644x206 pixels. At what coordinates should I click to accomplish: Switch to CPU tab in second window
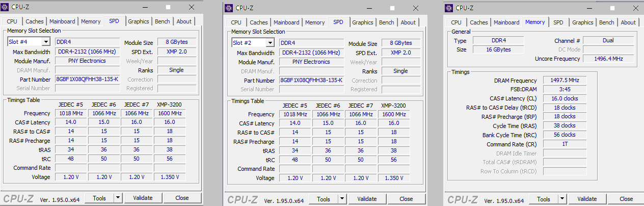(236, 22)
